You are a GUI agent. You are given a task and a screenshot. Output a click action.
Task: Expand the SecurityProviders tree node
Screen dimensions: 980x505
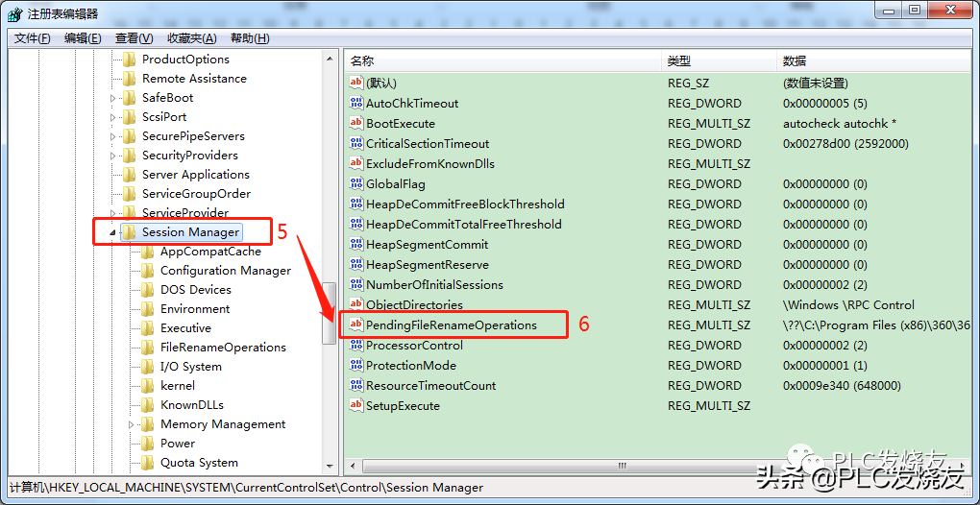point(112,156)
